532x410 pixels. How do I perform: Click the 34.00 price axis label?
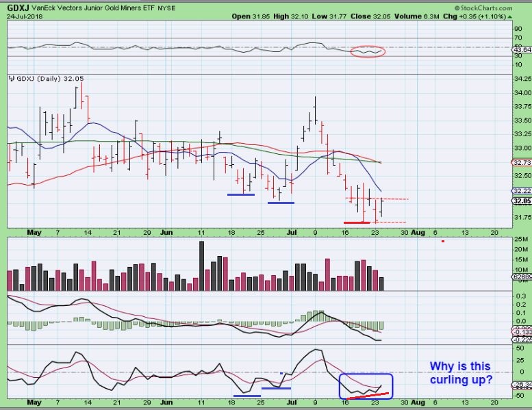pyautogui.click(x=523, y=92)
